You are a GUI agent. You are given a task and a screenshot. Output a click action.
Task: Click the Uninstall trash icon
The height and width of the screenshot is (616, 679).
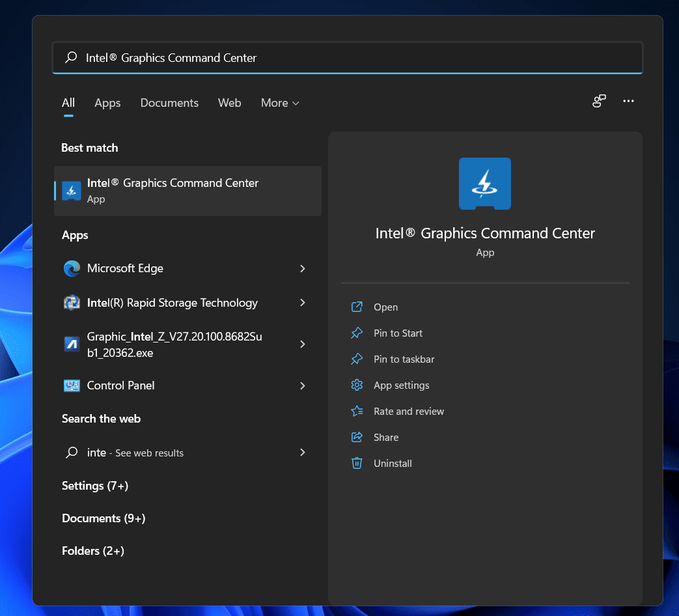pos(357,463)
